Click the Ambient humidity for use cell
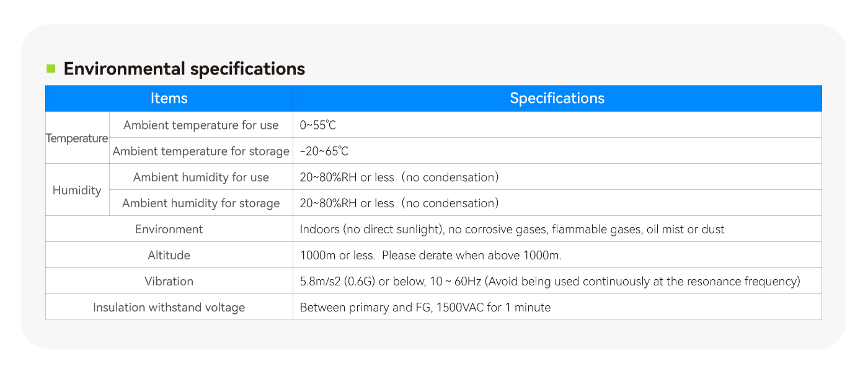Viewport: 868px width, 371px height. [x=201, y=177]
